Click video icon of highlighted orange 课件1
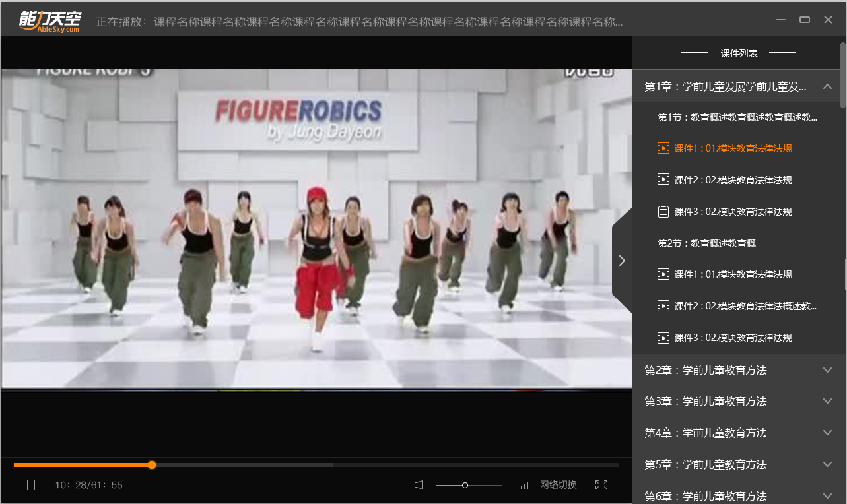This screenshot has height=504, width=847. (663, 148)
